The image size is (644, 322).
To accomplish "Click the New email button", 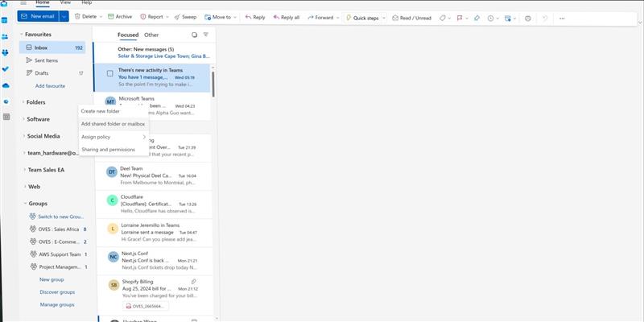I will [38, 16].
